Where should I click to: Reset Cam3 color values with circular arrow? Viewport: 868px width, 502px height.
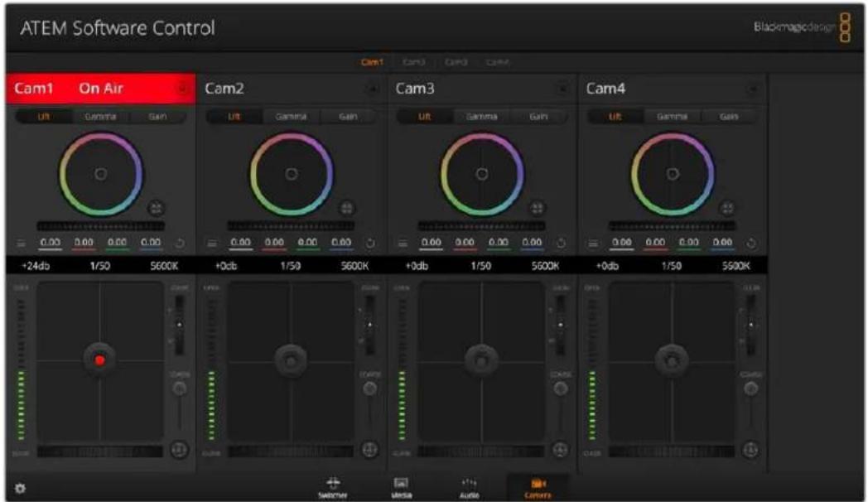click(x=561, y=243)
